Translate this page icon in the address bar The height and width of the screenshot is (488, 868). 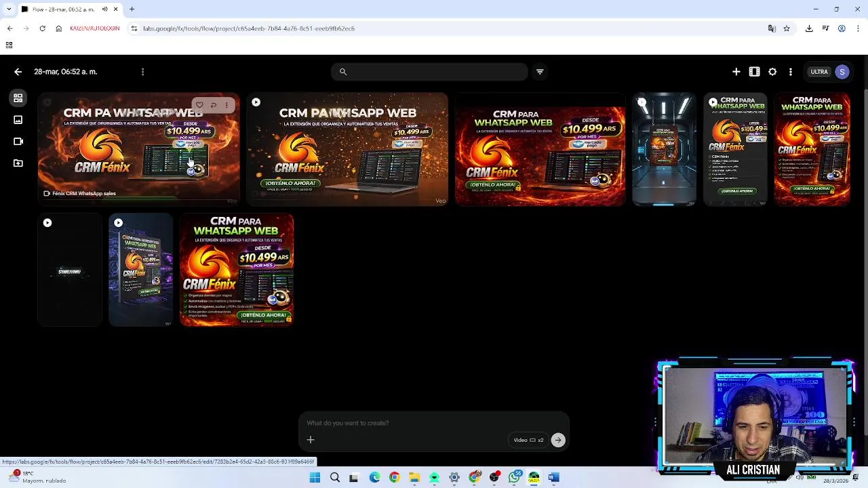click(x=772, y=28)
